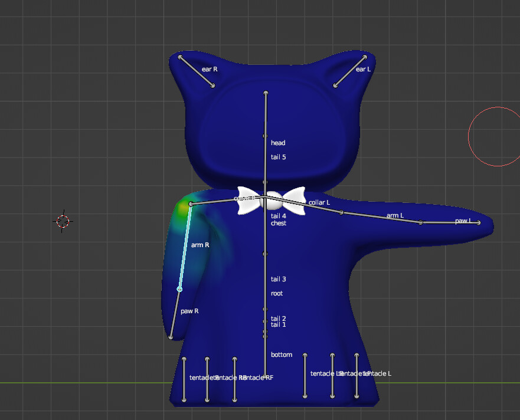Click the 'chest' bone label
This screenshot has height=420, width=520.
[278, 223]
